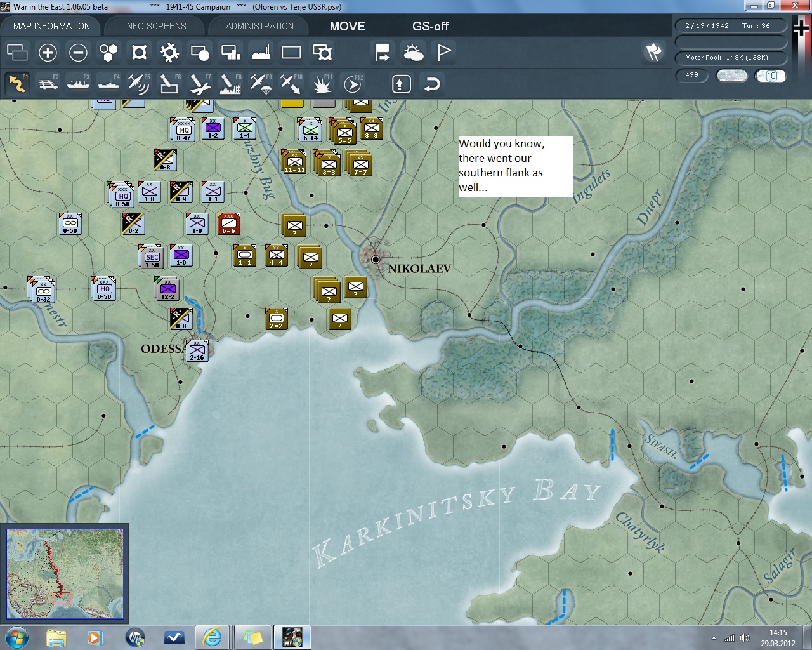Screen dimensions: 812x650
Task: Open the ADMINISTRATION tab
Action: pyautogui.click(x=259, y=26)
